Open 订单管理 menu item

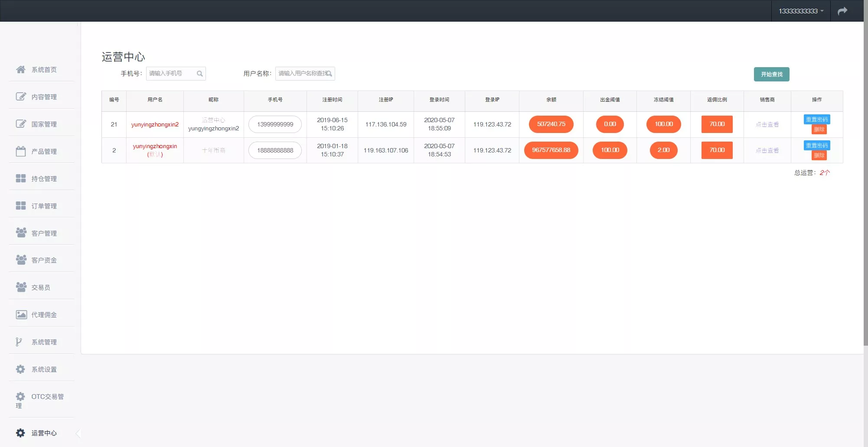pos(44,206)
